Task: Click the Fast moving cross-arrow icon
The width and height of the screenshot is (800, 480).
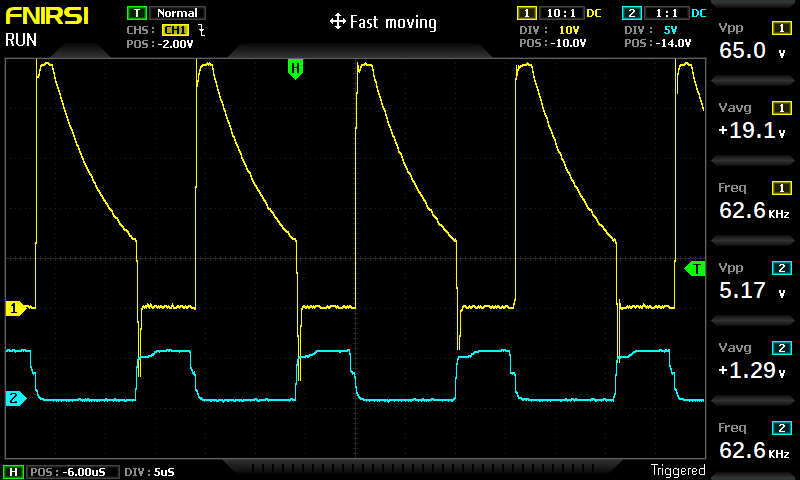Action: [337, 22]
